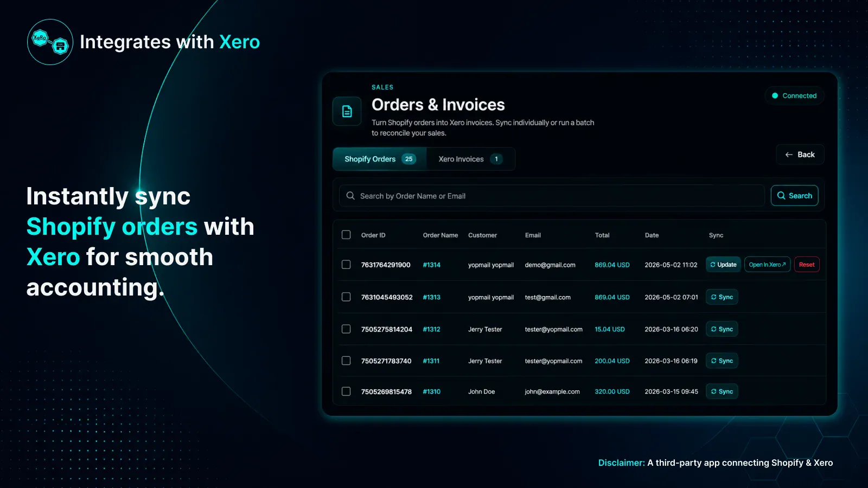
Task: Switch to the Xero Invoices tab
Action: point(470,159)
